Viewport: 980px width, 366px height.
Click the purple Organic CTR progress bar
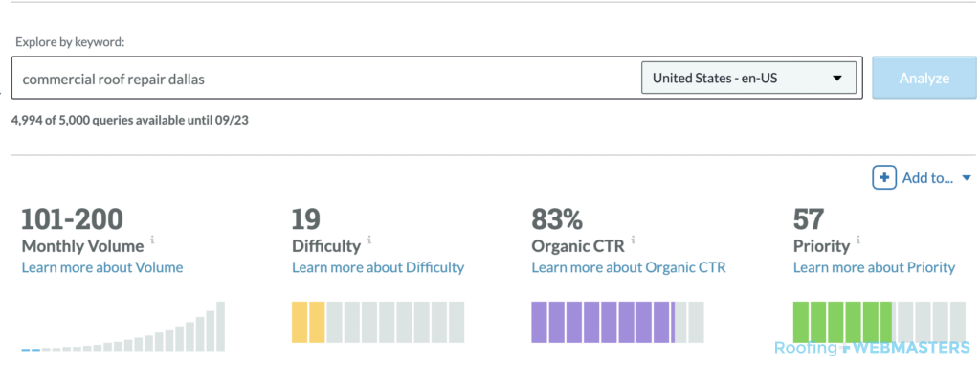pos(617,322)
